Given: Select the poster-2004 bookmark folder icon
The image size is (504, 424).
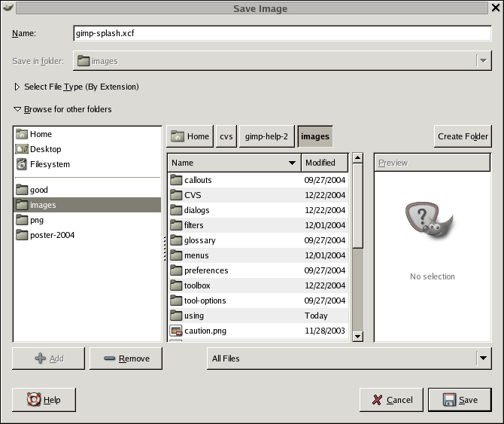Looking at the screenshot, I should [x=22, y=235].
